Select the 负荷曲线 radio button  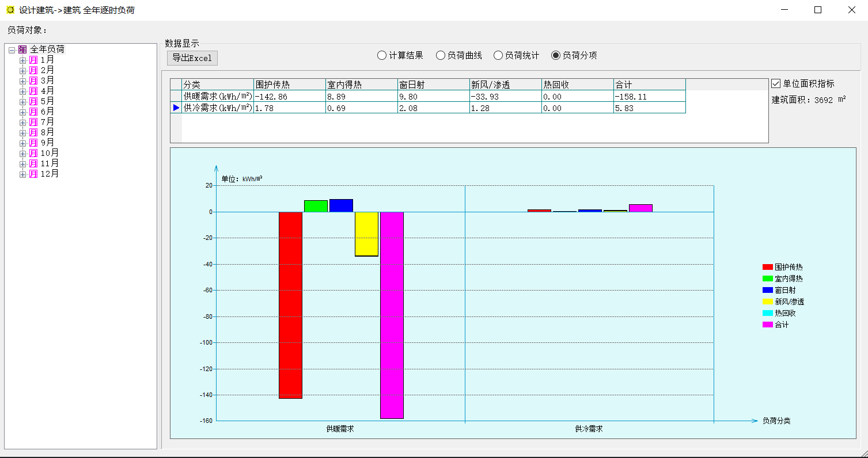pyautogui.click(x=440, y=55)
